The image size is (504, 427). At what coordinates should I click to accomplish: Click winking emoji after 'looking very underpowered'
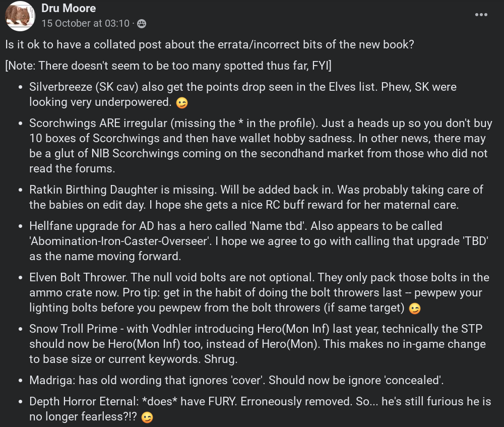182,103
